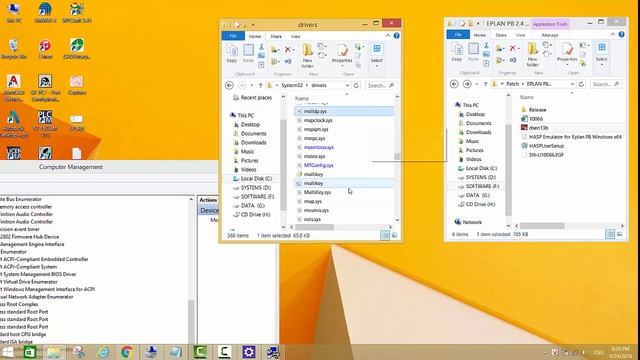Select Network in EPLAN window navigation pane
This screenshot has height=360, width=640.
tap(472, 222)
